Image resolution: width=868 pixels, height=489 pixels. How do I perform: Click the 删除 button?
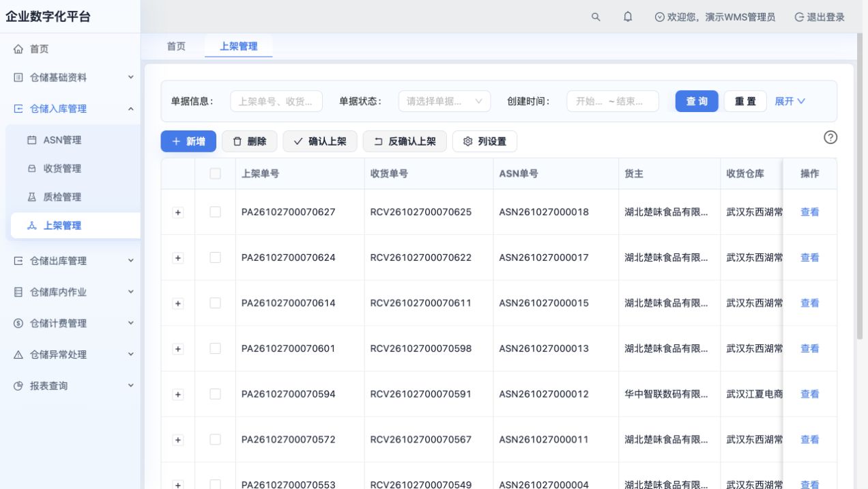249,141
